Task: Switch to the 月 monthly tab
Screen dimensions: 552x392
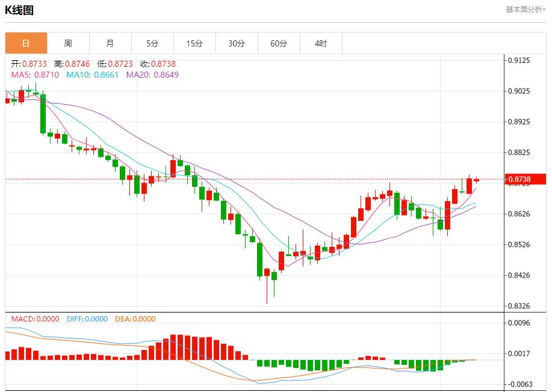Action: click(x=110, y=43)
